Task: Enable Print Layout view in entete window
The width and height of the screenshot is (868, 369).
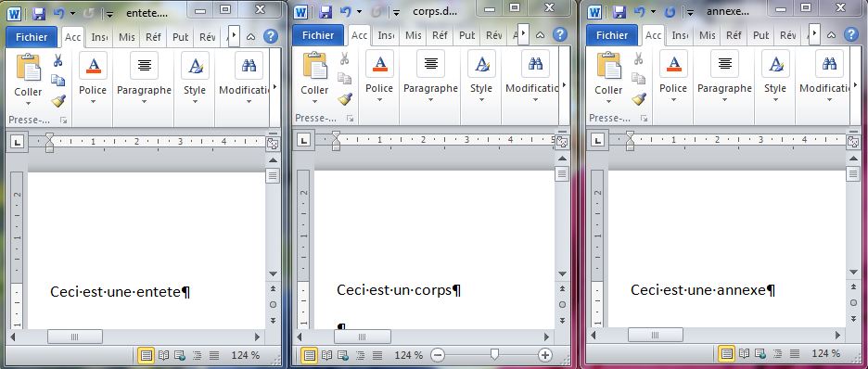Action: (147, 355)
